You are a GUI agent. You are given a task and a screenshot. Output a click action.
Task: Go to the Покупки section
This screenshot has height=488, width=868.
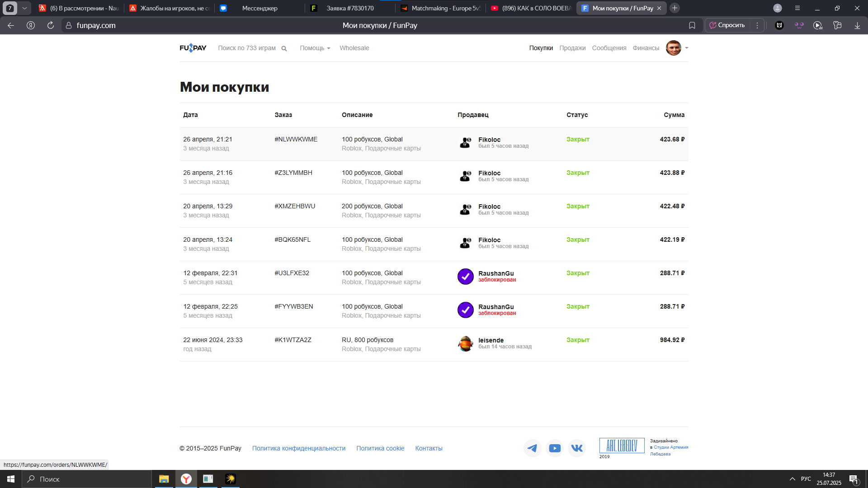tap(541, 48)
